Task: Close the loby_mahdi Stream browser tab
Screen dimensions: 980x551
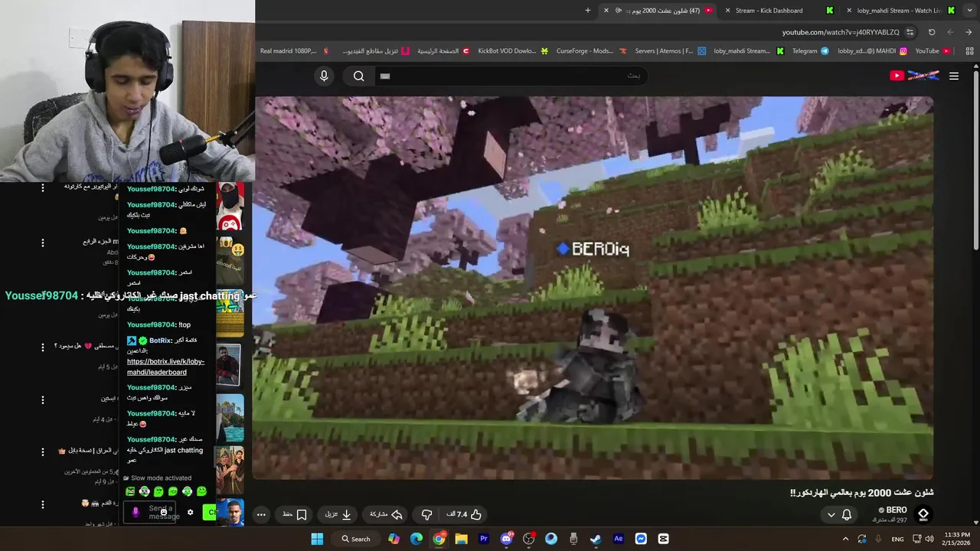Action: [x=848, y=10]
